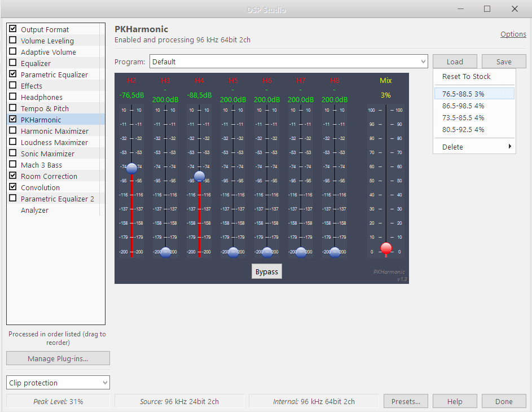Viewport: 532px width, 412px height.
Task: Enable the Volume Leveling checkbox
Action: tap(13, 40)
